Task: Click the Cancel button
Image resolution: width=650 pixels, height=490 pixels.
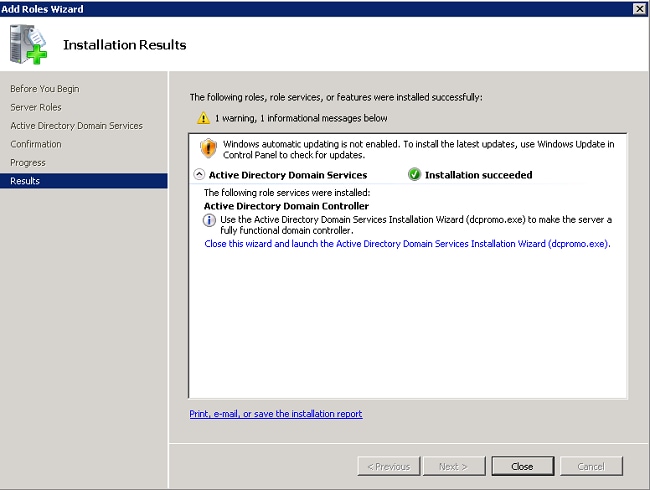Action: click(591, 466)
